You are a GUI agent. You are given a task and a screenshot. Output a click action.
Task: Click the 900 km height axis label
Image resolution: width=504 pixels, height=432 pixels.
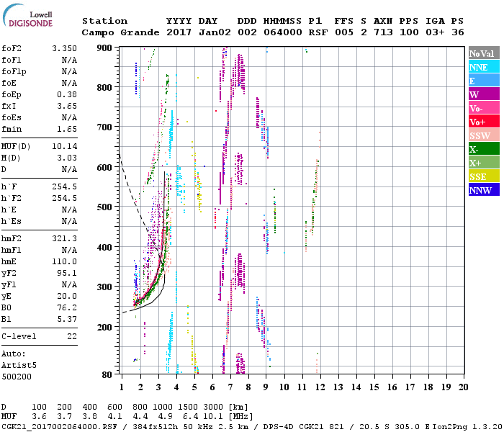(106, 48)
